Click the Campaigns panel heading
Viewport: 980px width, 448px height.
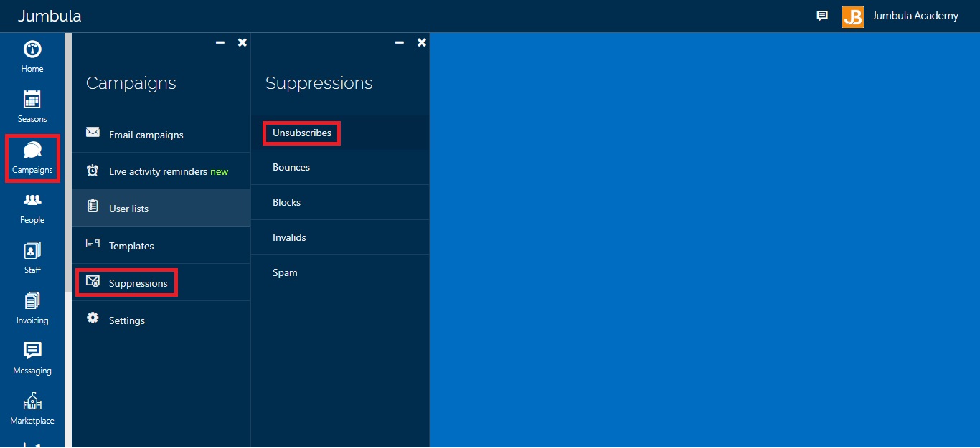[x=131, y=83]
